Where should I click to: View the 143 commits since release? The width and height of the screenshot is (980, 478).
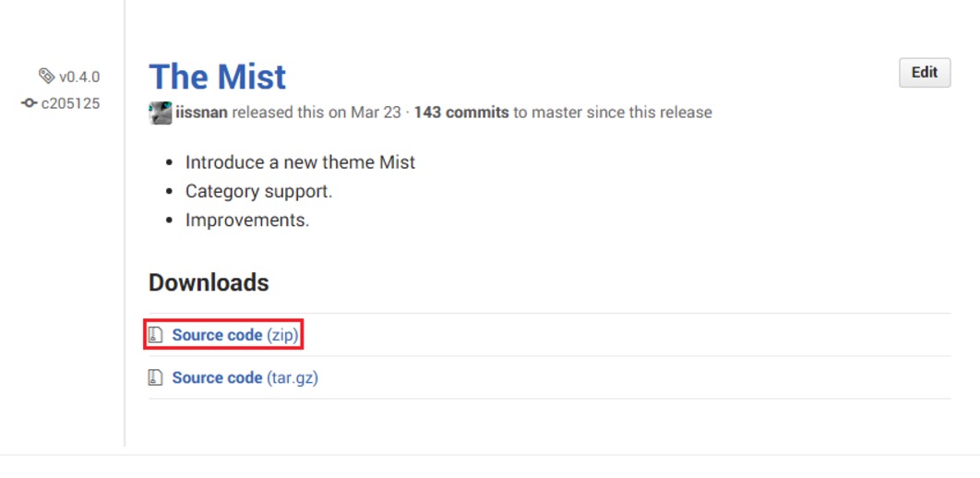point(460,113)
